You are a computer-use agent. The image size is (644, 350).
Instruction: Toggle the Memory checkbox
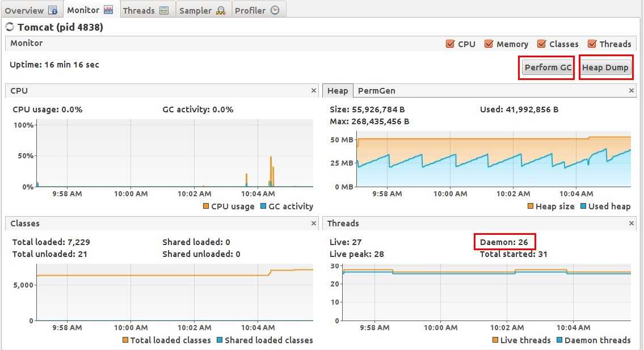tap(489, 44)
